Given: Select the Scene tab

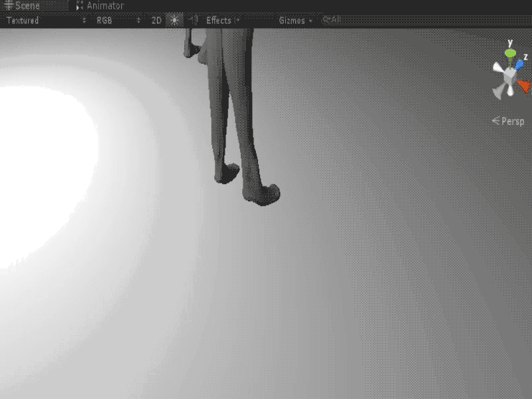Looking at the screenshot, I should tap(27, 5).
